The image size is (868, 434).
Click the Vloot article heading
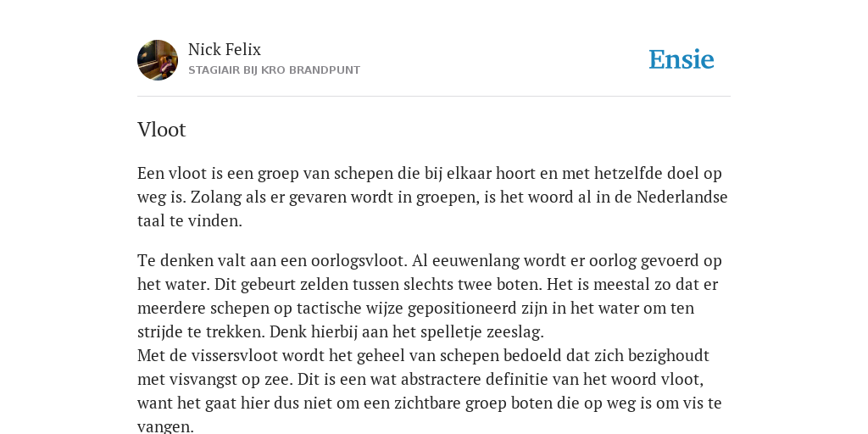(x=162, y=130)
